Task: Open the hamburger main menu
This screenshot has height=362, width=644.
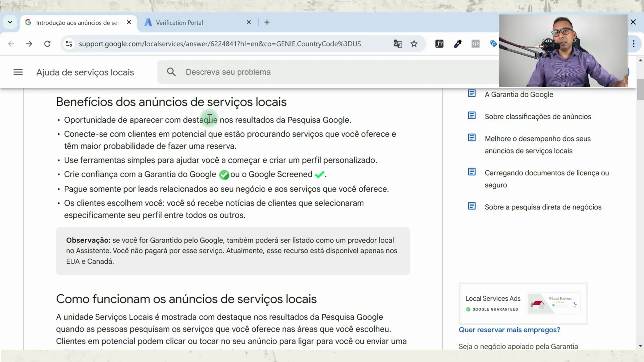Action: coord(18,72)
